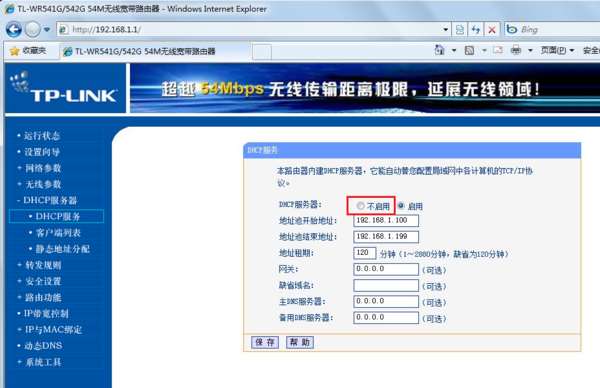This screenshot has height=388, width=600.
Task: Expand the Home button dropdown arrow
Action: pos(454,50)
